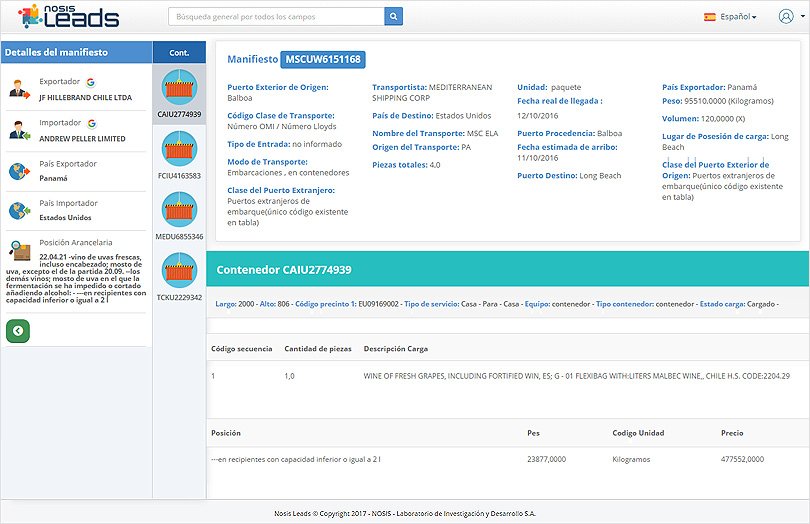Open the Español language dropdown
Screen dimensions: 810x524
(738, 17)
